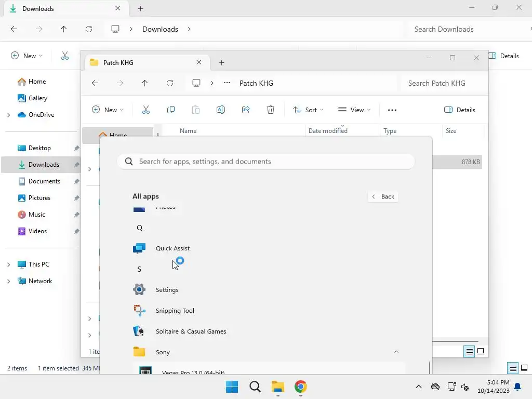Click Downloads breadcrumb in address bar
Image resolution: width=532 pixels, height=399 pixels.
[x=160, y=29]
